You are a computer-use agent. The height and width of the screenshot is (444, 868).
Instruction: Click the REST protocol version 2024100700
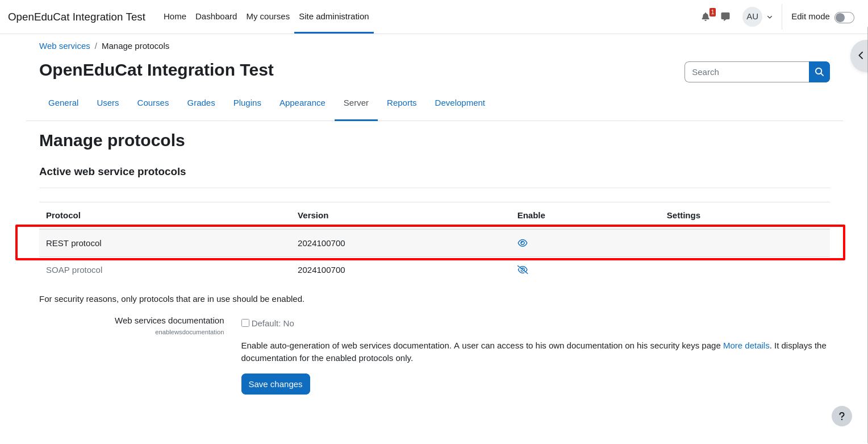[x=322, y=243]
